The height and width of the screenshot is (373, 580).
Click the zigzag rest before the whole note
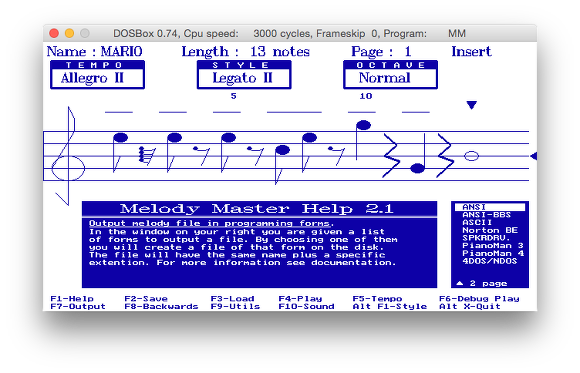click(445, 155)
